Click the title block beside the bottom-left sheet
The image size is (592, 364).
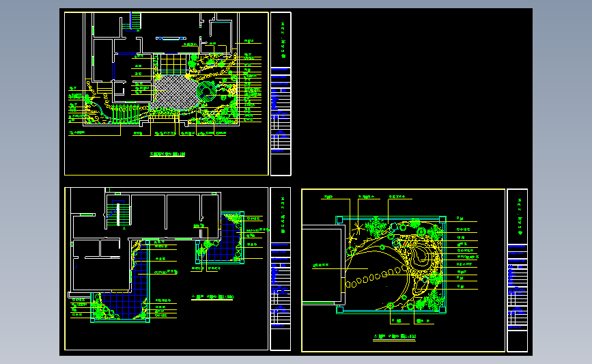tap(281, 269)
